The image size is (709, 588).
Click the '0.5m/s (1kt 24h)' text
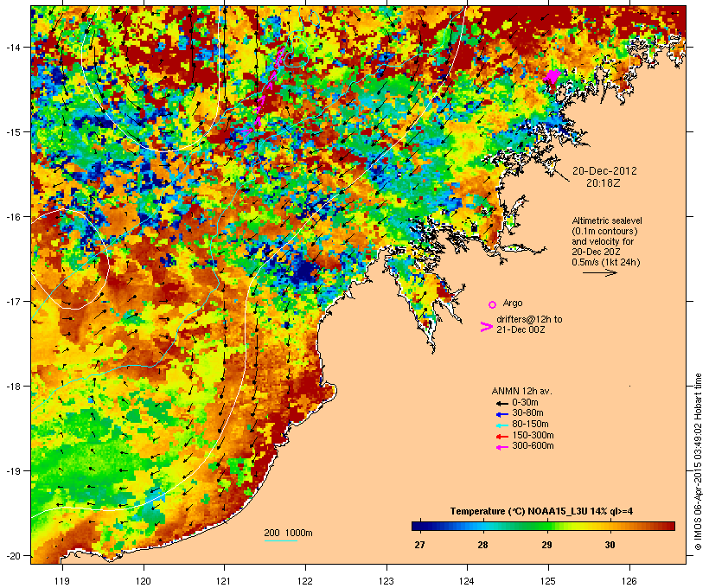click(606, 262)
